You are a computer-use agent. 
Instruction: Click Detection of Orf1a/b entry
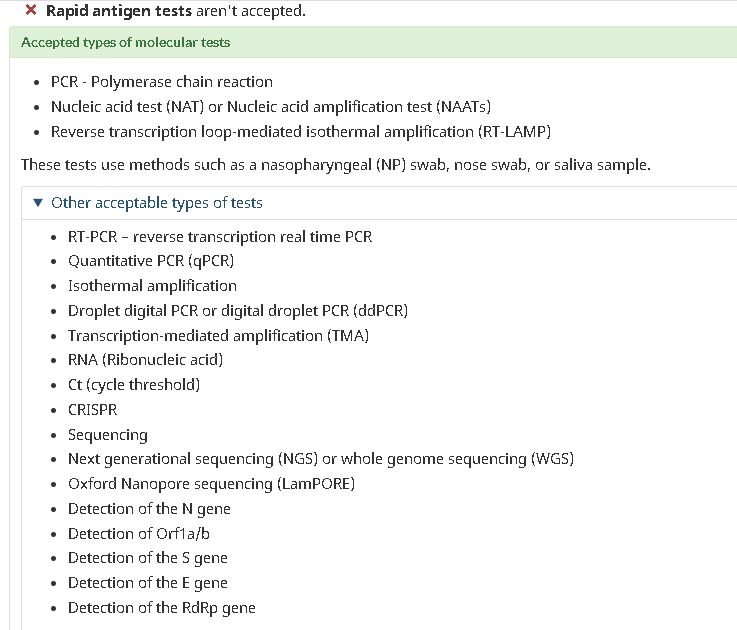tap(139, 534)
